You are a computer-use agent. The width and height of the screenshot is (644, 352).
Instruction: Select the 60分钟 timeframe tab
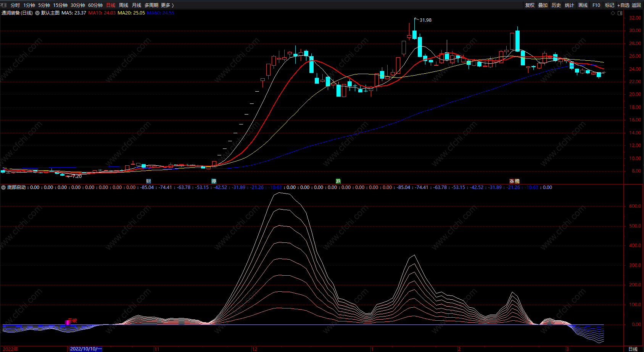pyautogui.click(x=95, y=5)
